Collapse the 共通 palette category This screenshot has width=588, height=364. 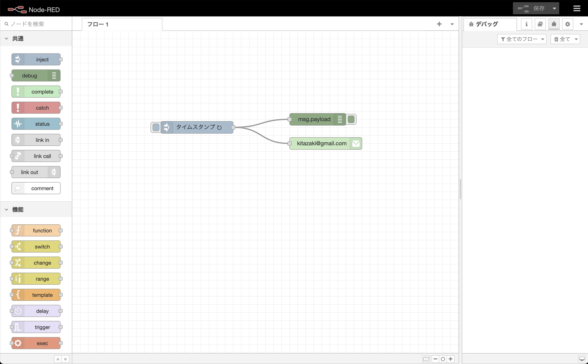click(36, 38)
